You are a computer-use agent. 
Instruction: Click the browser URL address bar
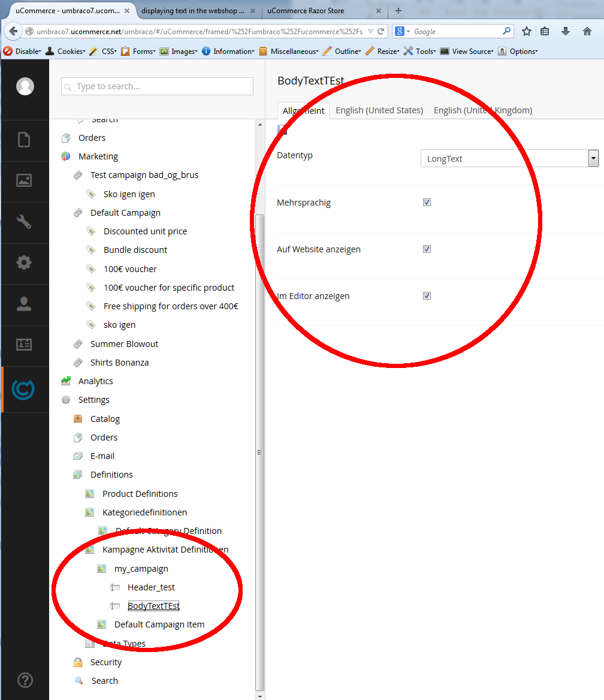(199, 31)
